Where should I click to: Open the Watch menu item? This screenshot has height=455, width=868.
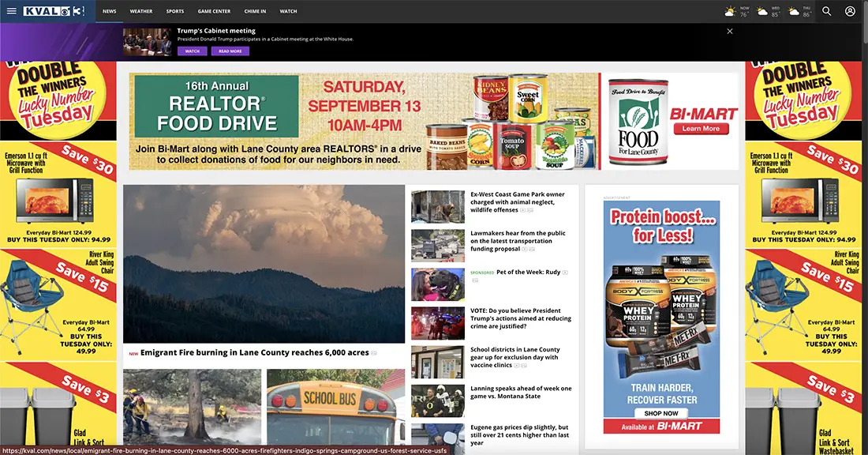pos(288,11)
